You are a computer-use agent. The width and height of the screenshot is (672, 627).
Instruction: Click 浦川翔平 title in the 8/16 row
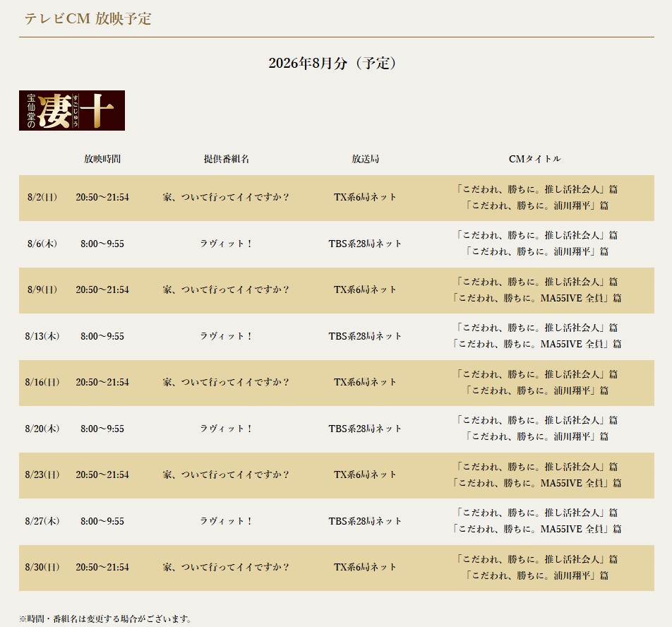click(537, 390)
